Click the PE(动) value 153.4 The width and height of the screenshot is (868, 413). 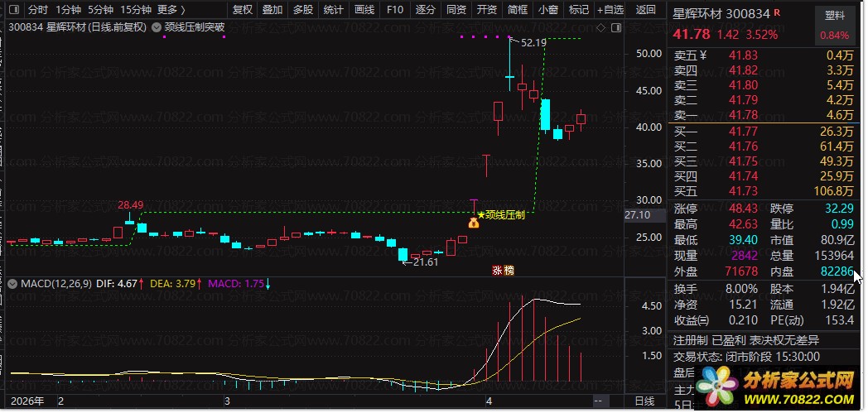840,320
